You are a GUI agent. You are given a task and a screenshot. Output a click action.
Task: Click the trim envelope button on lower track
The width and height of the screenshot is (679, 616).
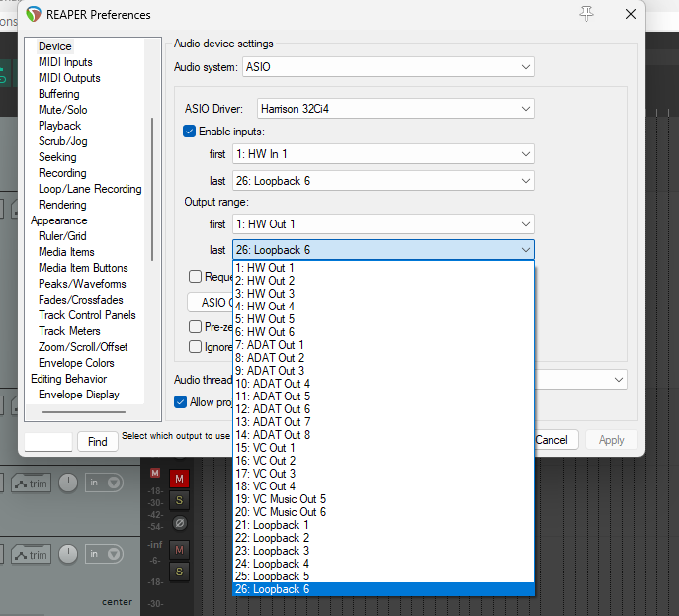pyautogui.click(x=31, y=555)
